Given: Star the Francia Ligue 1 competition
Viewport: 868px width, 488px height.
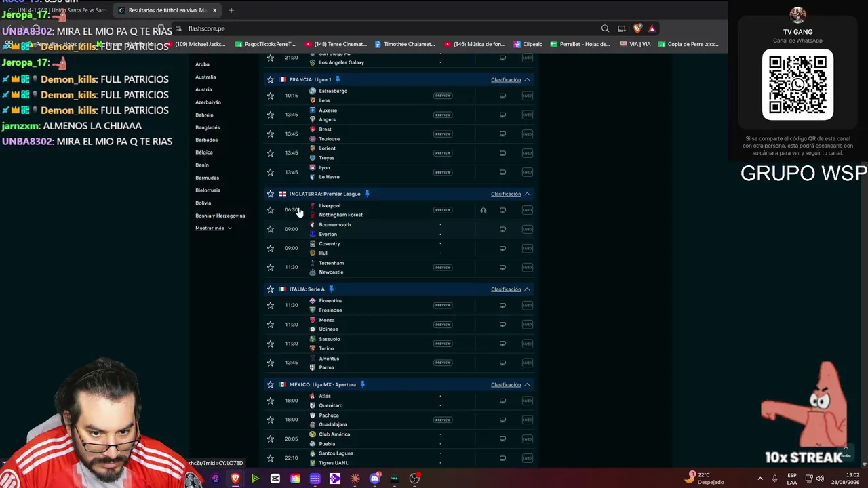Looking at the screenshot, I should click(x=270, y=79).
